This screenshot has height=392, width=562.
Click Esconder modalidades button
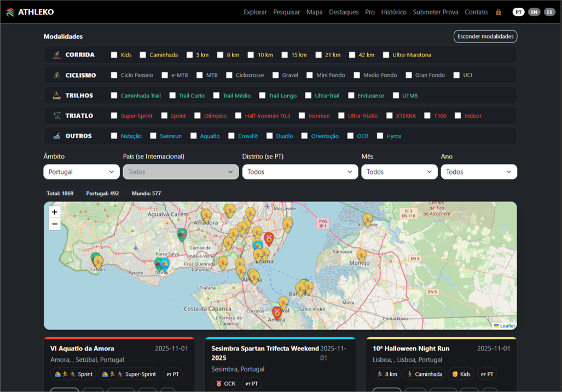click(485, 37)
